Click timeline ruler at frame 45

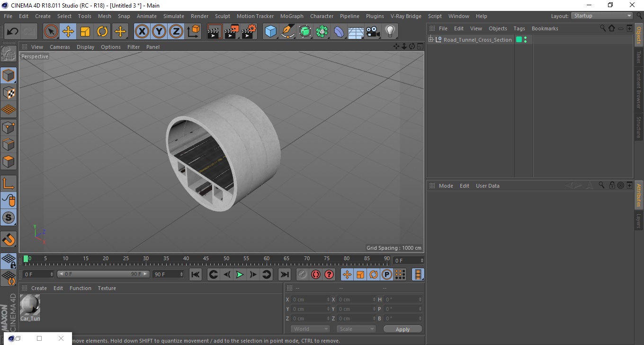tap(206, 259)
